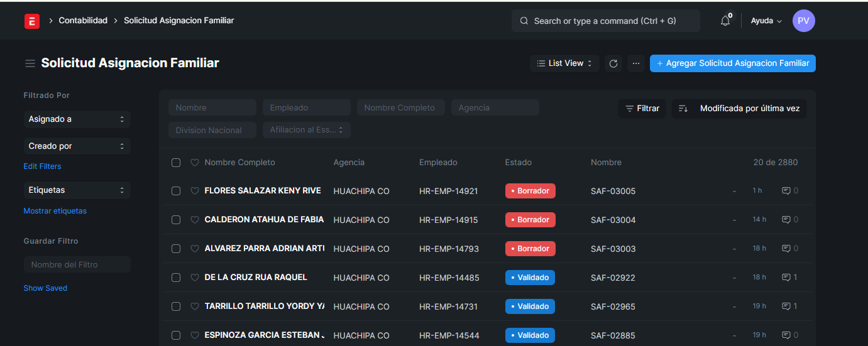
Task: Toggle sort direction icon beside Modificada
Action: [683, 109]
